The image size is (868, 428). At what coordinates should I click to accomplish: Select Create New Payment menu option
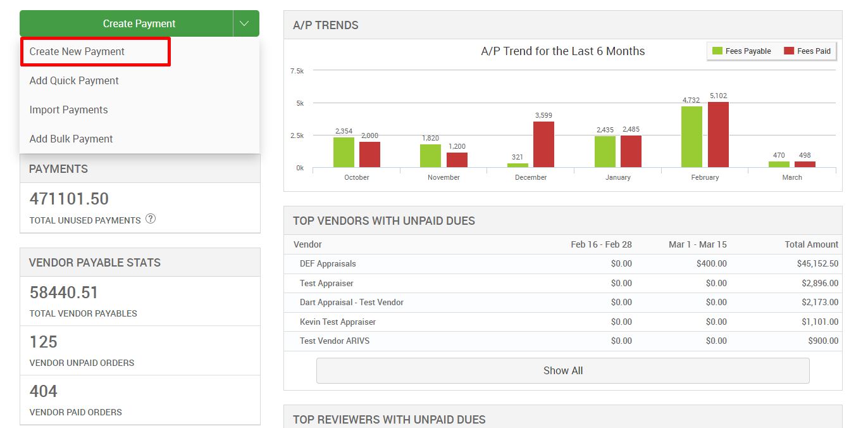[x=77, y=52]
